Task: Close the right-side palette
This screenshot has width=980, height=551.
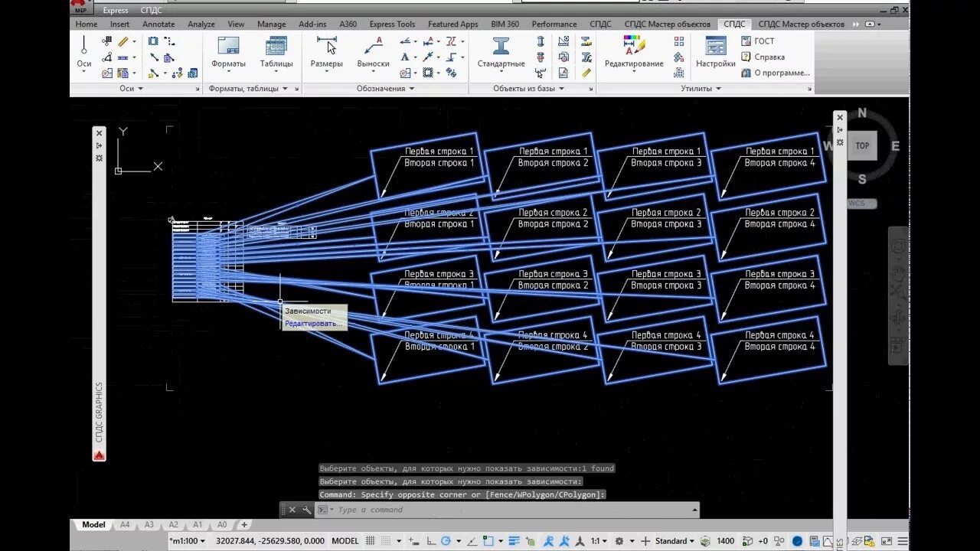Action: (x=840, y=117)
